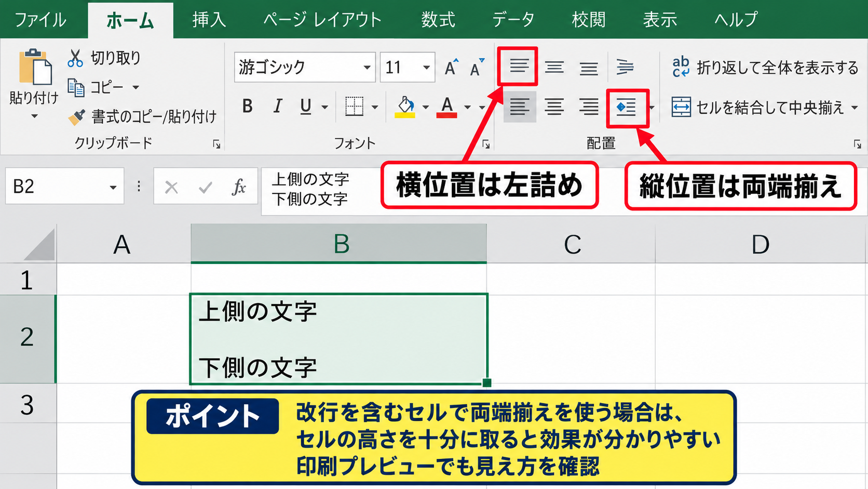Image resolution: width=868 pixels, height=489 pixels.
Task: Click the fx insert function icon
Action: click(x=239, y=187)
